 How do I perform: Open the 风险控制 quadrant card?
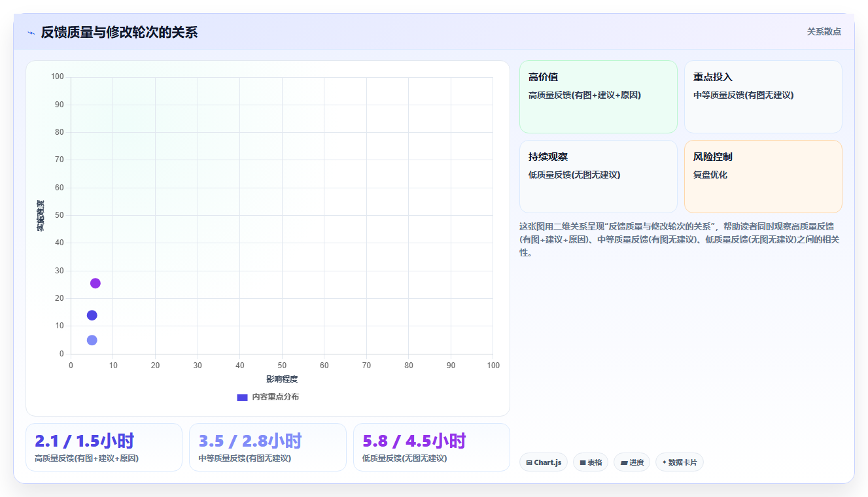point(763,177)
